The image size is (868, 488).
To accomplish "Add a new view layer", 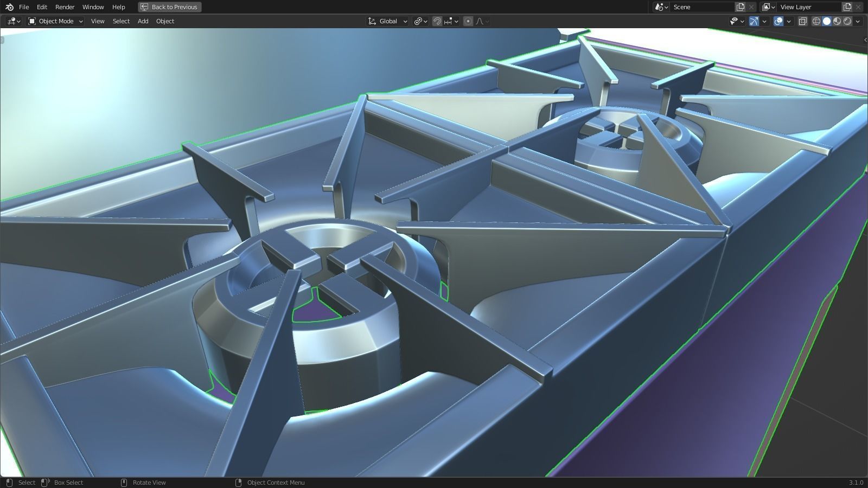I will coord(847,7).
